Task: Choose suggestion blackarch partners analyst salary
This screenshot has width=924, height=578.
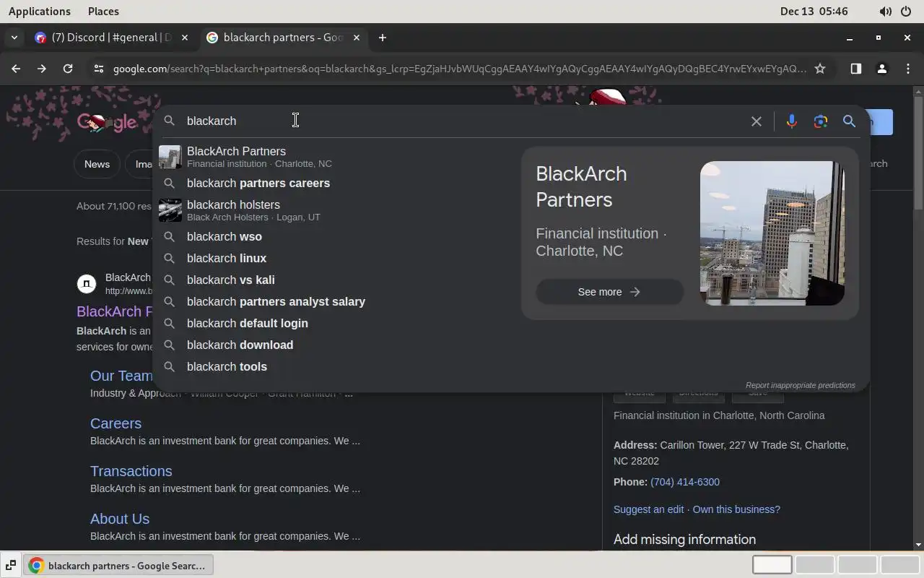Action: pyautogui.click(x=336, y=301)
